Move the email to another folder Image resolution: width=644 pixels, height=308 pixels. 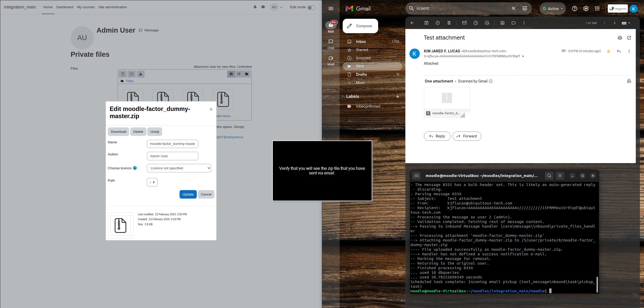(502, 23)
